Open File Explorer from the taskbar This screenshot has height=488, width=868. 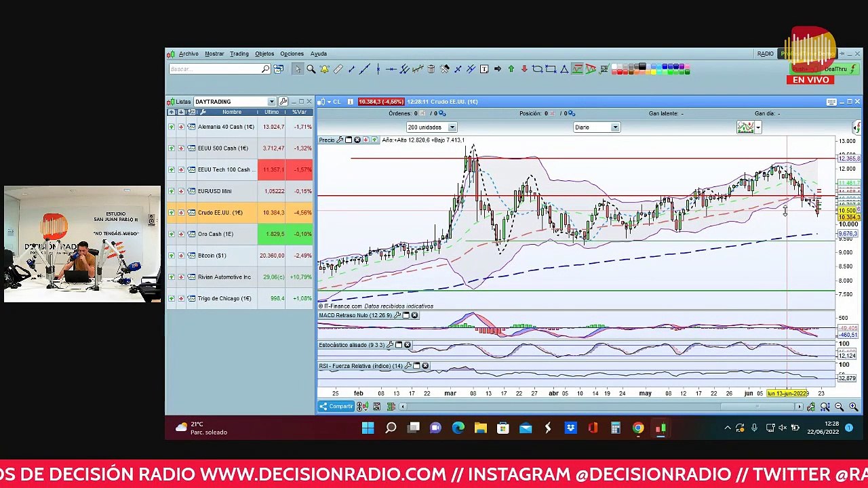click(x=480, y=428)
